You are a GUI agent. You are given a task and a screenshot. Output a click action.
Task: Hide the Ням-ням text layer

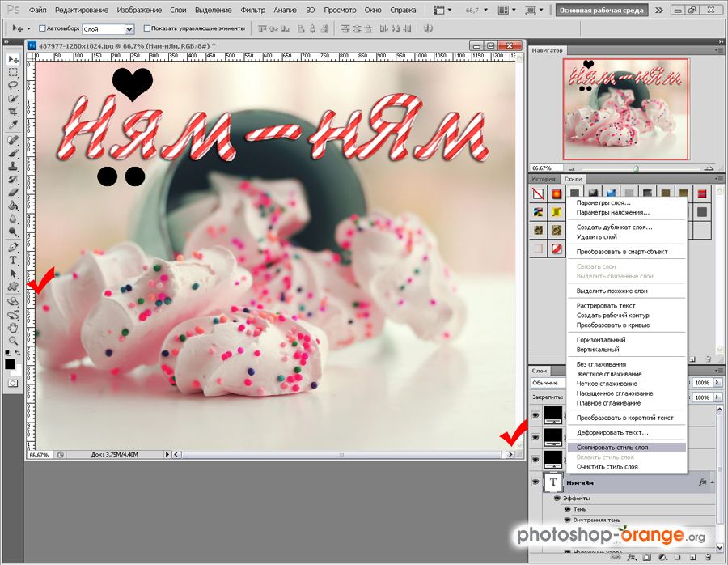click(535, 482)
